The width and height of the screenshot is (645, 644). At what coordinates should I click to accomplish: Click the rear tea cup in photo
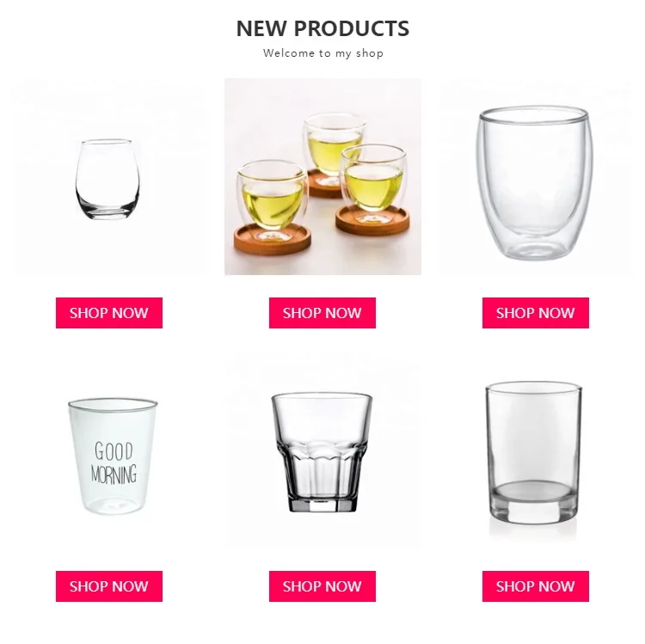(x=332, y=146)
